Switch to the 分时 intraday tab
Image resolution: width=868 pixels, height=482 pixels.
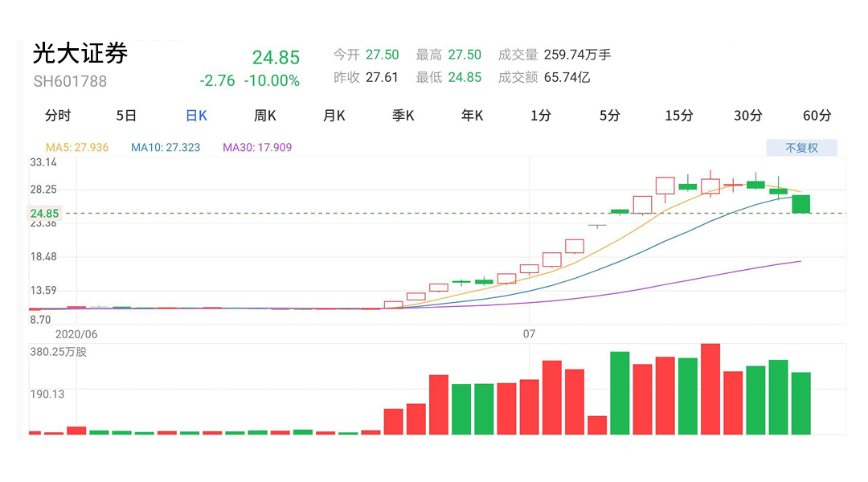coord(58,115)
